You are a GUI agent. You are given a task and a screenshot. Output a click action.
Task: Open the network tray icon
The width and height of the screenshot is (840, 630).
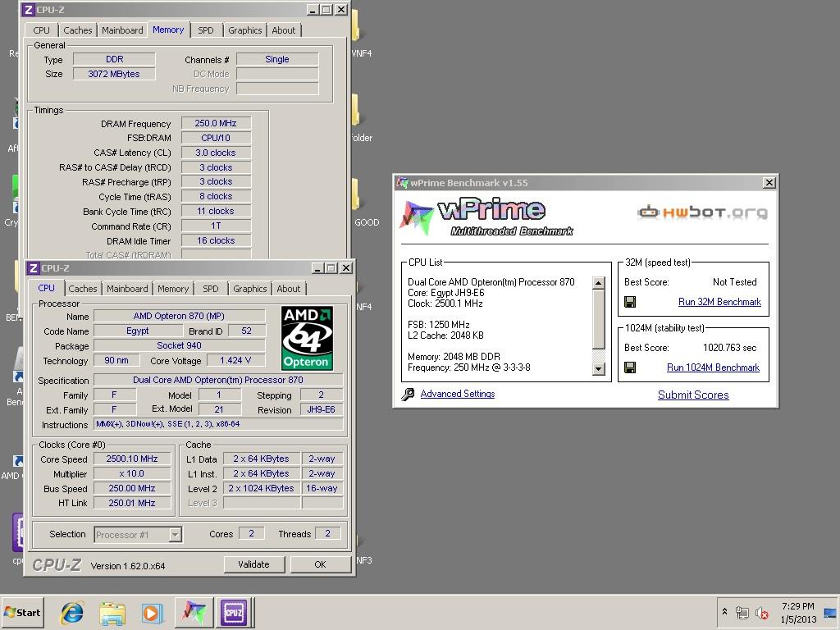[742, 612]
